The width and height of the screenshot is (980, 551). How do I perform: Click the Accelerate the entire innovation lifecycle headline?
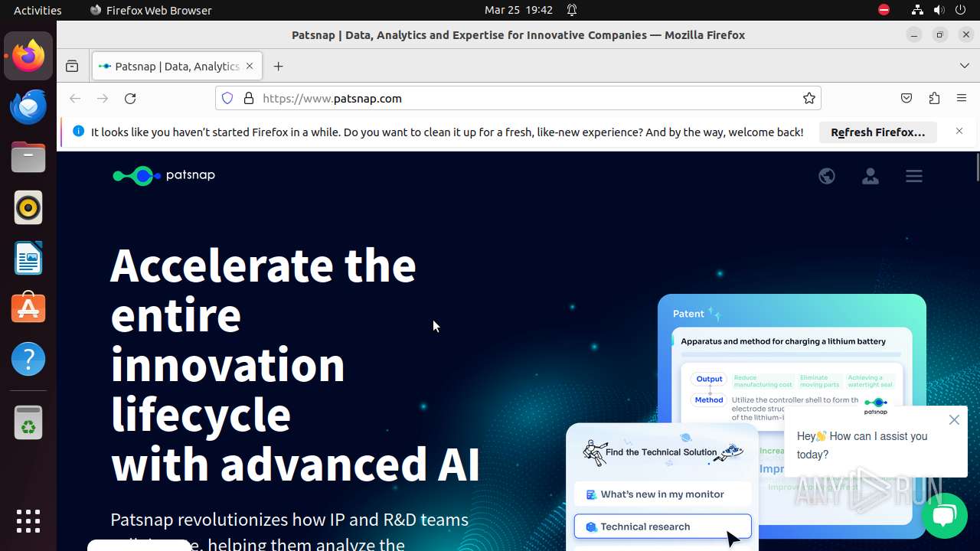coord(296,364)
